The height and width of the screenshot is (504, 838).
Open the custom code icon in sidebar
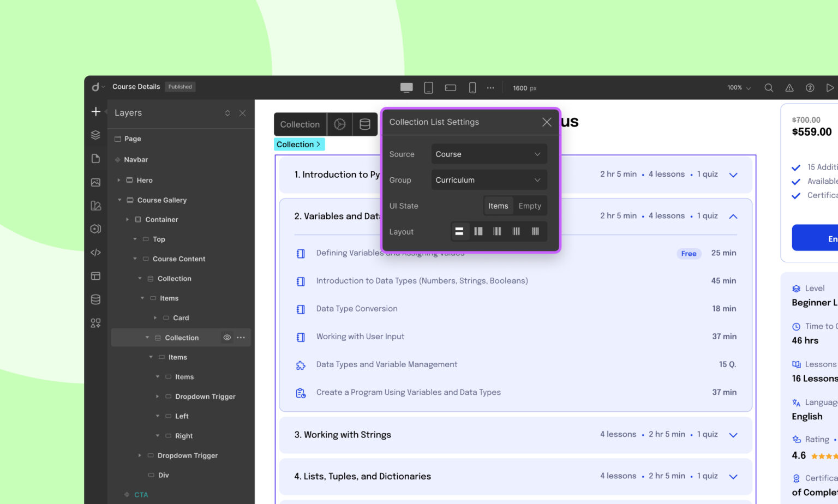click(95, 253)
